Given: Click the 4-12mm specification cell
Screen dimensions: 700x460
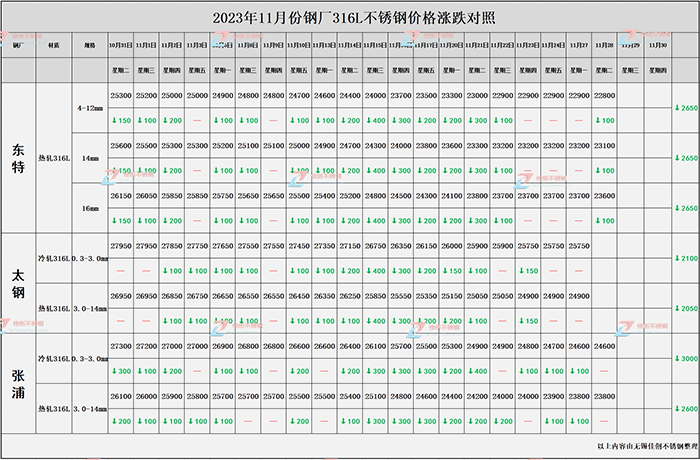Looking at the screenshot, I should pos(90,108).
